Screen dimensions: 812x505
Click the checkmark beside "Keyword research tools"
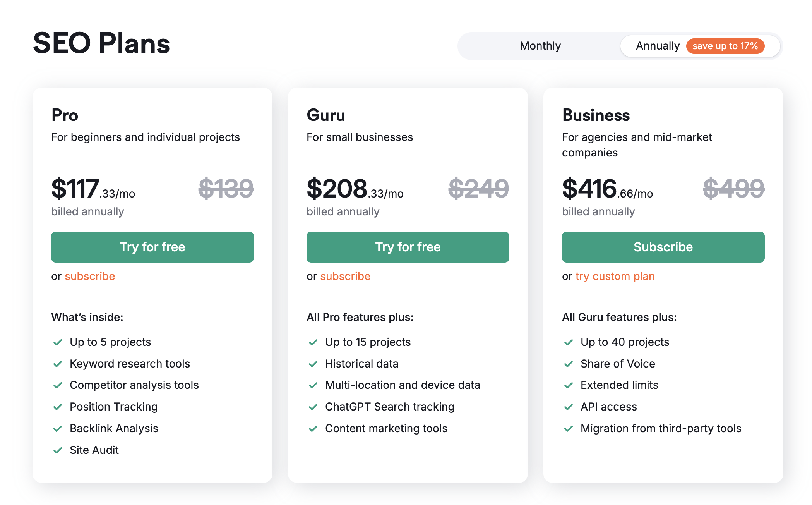coord(58,364)
